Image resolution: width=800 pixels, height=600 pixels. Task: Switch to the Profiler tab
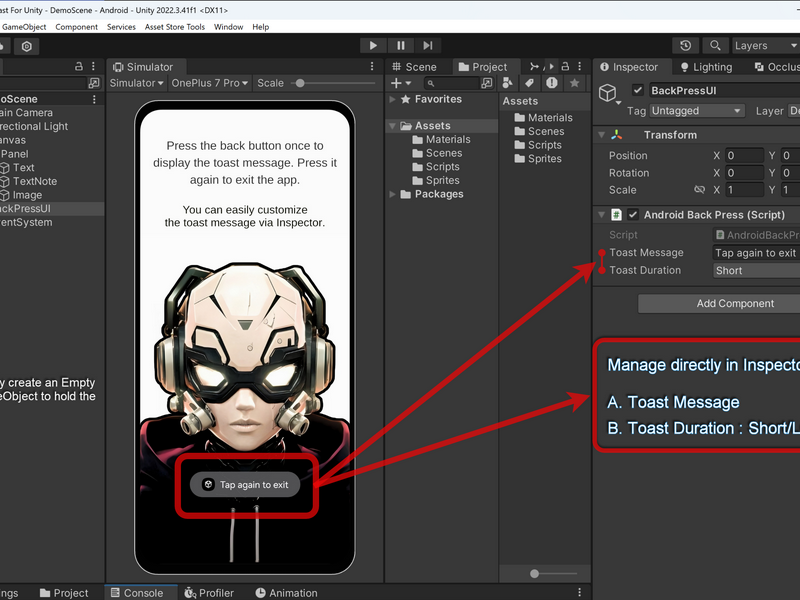(x=209, y=593)
